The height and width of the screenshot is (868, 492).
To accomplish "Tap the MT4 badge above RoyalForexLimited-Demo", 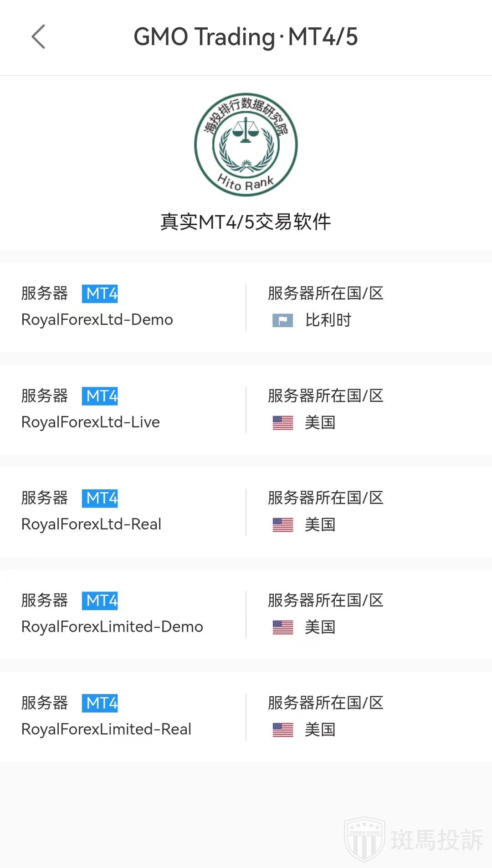I will pyautogui.click(x=100, y=601).
